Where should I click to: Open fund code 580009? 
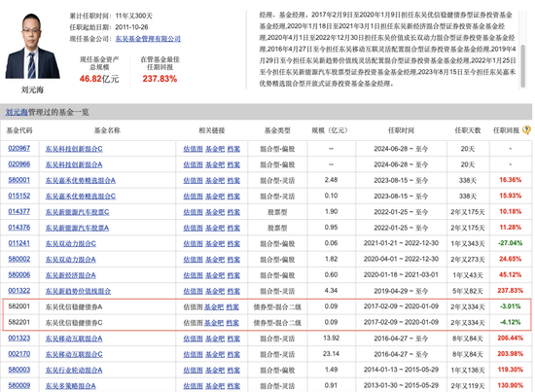[19, 385]
